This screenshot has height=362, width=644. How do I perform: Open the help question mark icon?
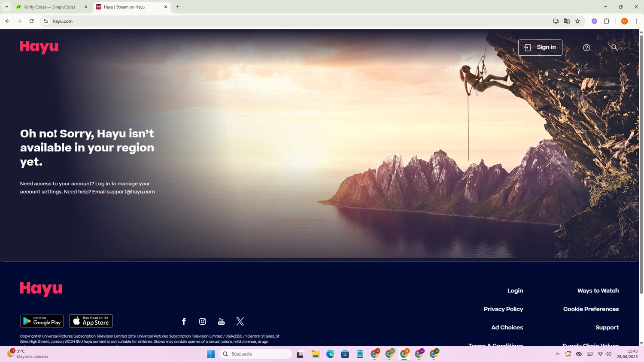click(586, 48)
